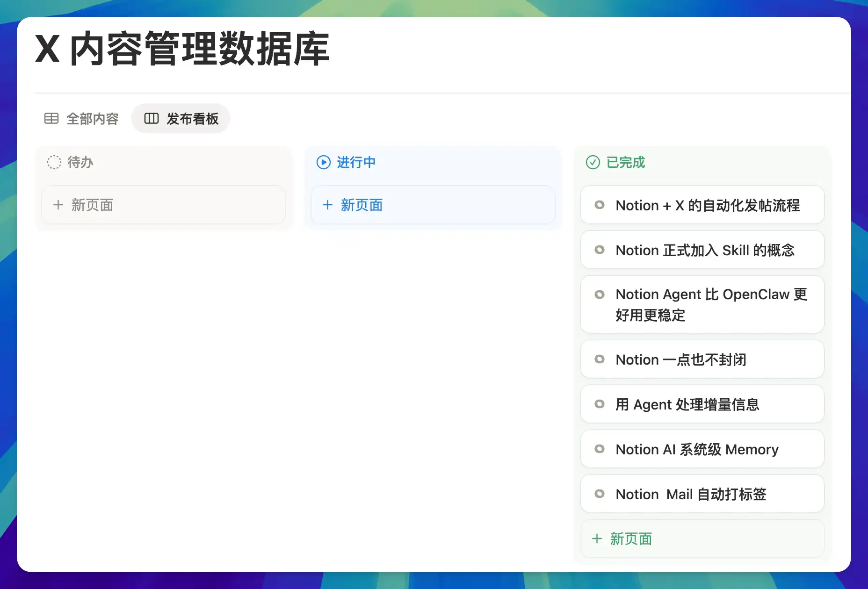Click the plus icon in 待办 column

[58, 205]
